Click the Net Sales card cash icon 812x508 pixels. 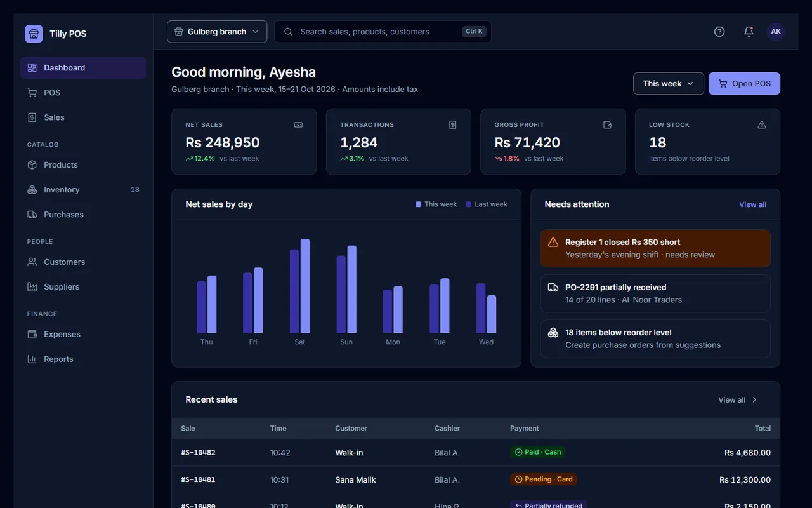coord(298,125)
